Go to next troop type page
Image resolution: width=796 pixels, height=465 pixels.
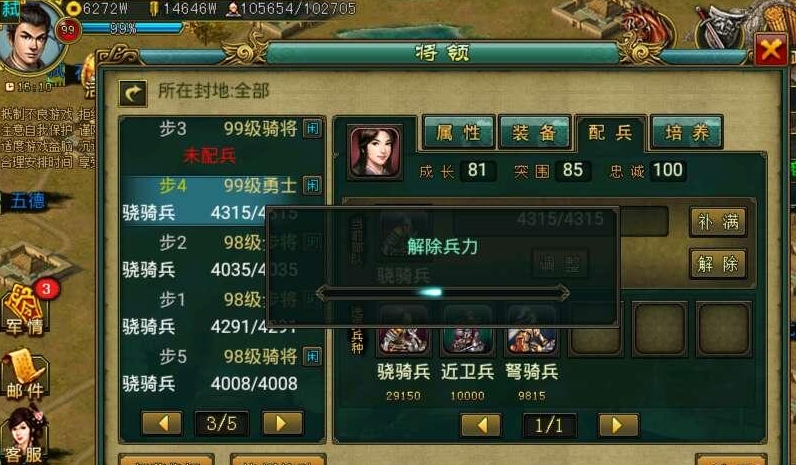(x=618, y=425)
